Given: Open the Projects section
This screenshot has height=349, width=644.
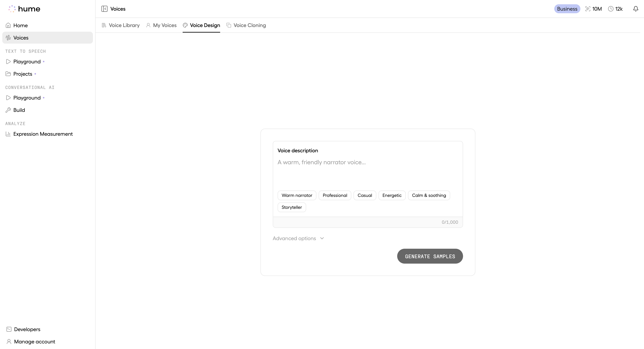Looking at the screenshot, I should click(23, 74).
